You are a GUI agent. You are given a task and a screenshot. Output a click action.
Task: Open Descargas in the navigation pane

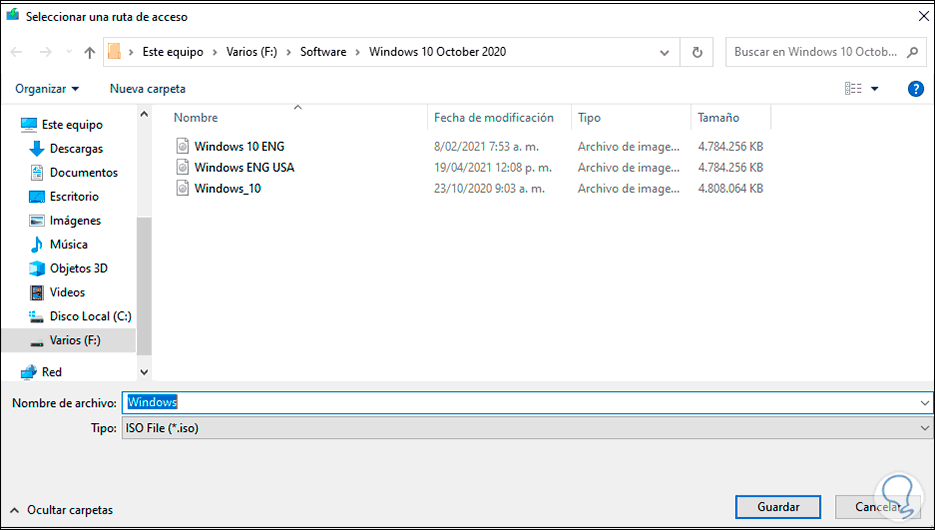pos(76,149)
